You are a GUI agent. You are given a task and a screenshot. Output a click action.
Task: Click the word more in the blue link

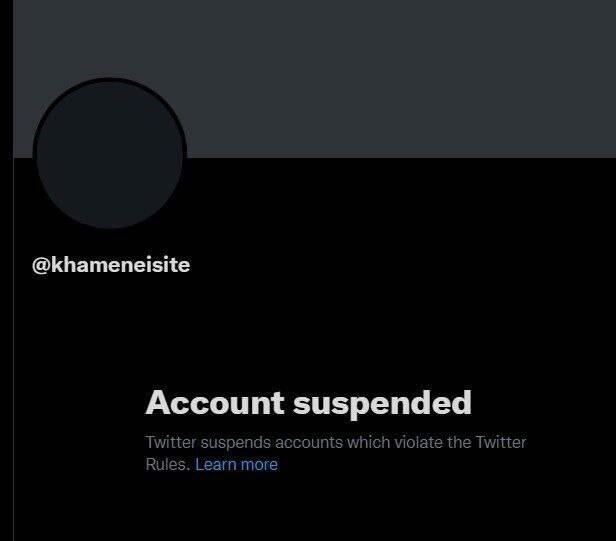259,465
